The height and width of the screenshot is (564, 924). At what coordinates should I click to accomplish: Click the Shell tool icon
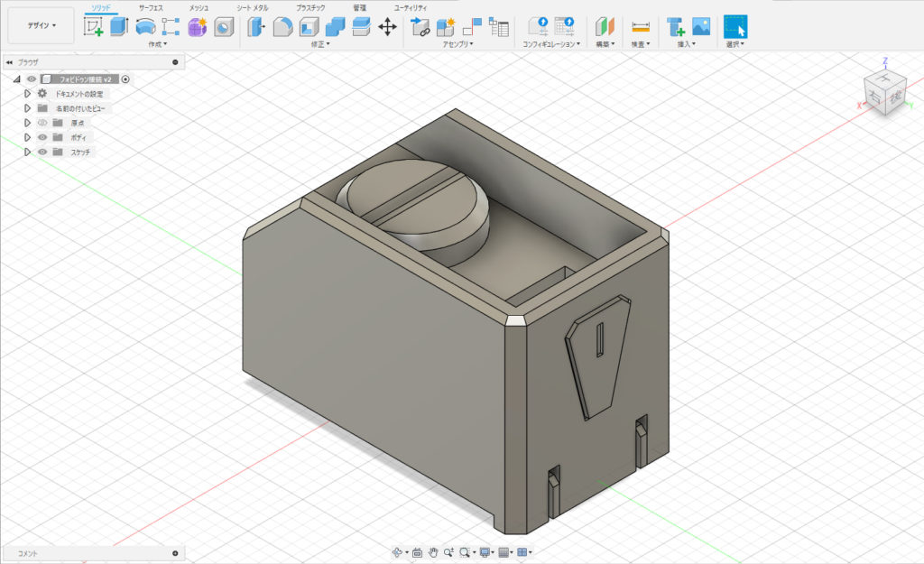coord(309,27)
